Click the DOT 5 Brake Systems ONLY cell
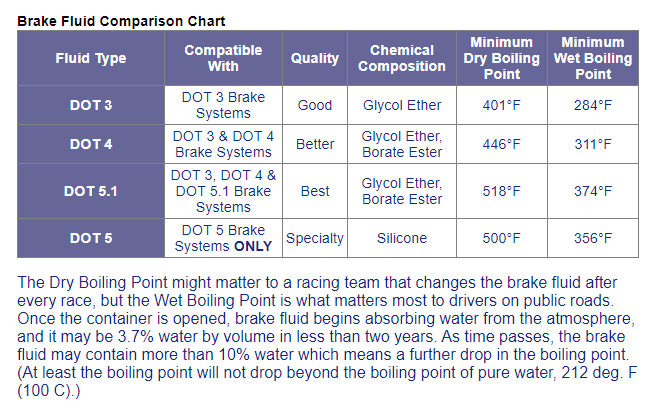 [223, 238]
